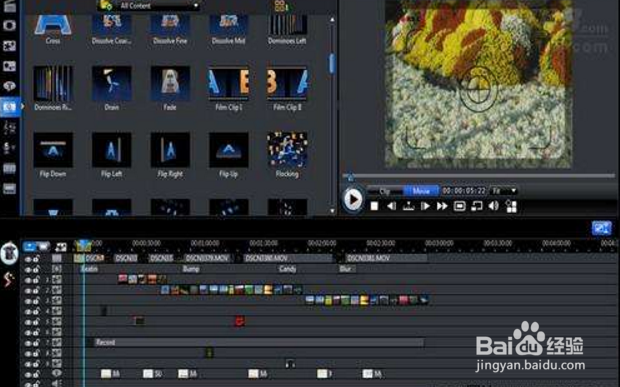Select the Flip Right transition
The image size is (620, 387).
(170, 150)
